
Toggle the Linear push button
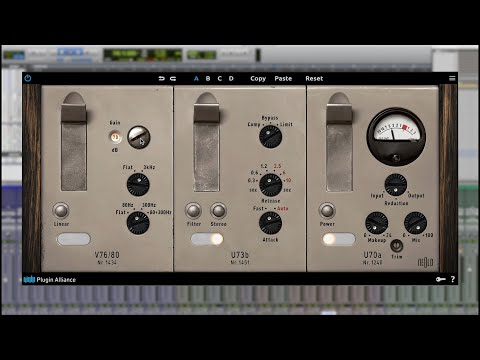pos(61,211)
